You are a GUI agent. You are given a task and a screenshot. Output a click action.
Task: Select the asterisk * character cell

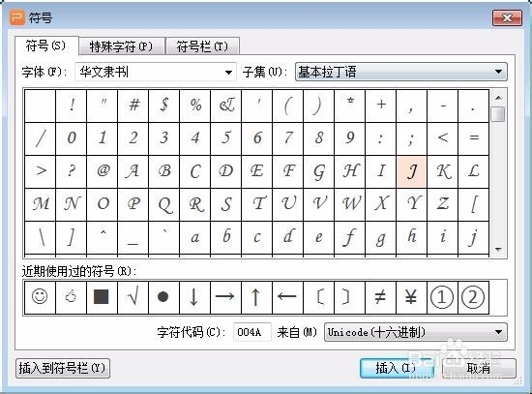(349, 106)
